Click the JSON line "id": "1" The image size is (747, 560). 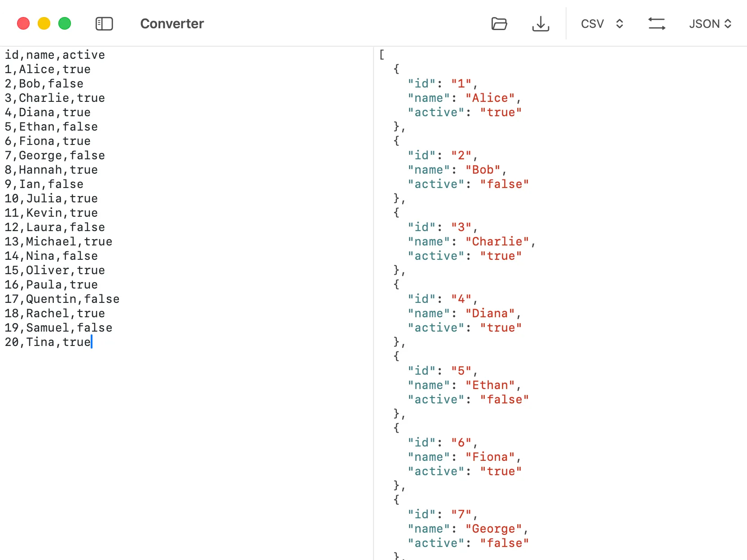coord(443,83)
